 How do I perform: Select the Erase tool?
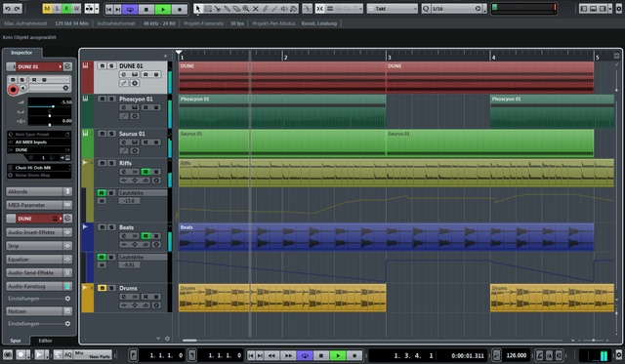coord(236,9)
